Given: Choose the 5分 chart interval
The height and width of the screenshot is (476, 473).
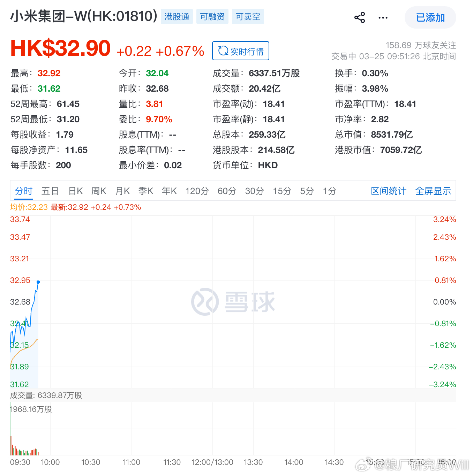Looking at the screenshot, I should coord(306,191).
